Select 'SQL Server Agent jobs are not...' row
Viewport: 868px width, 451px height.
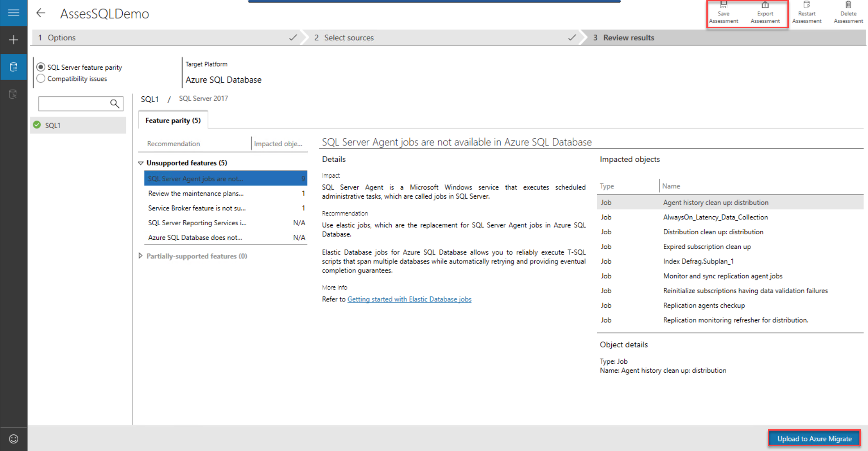click(x=225, y=178)
